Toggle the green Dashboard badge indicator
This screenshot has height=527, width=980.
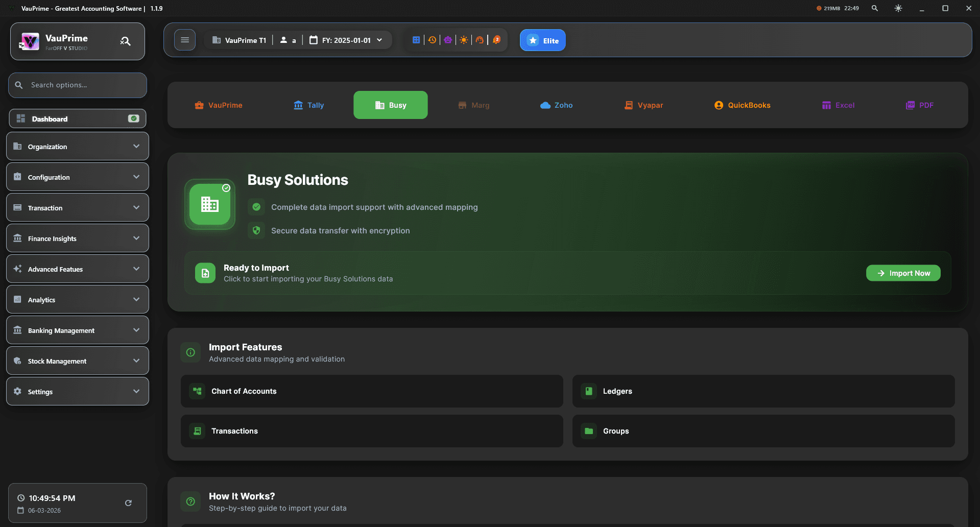point(133,118)
